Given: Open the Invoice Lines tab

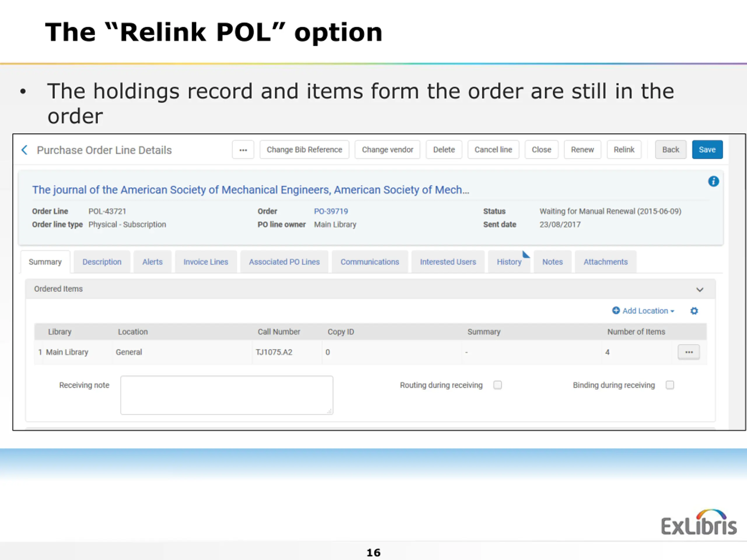Looking at the screenshot, I should [206, 262].
